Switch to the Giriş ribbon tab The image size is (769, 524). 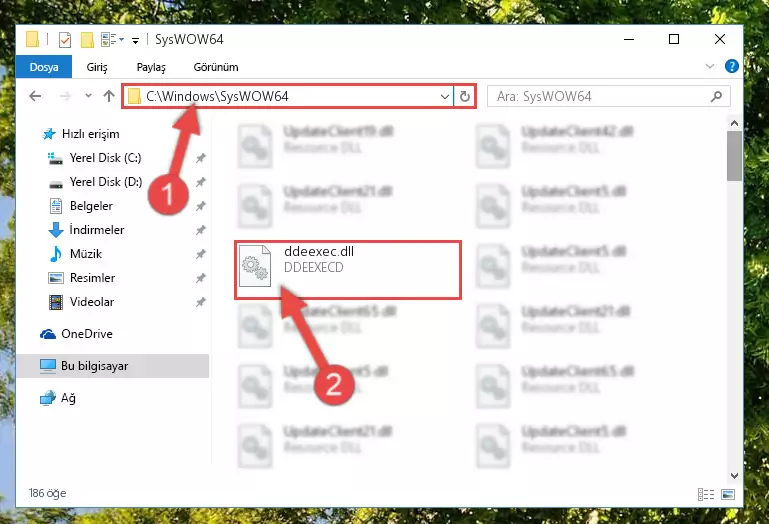[x=97, y=67]
